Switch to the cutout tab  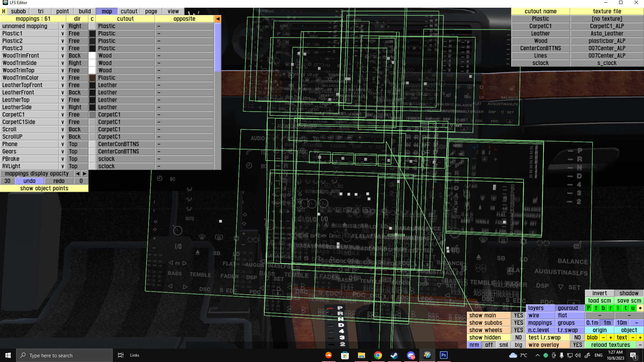[x=129, y=11]
